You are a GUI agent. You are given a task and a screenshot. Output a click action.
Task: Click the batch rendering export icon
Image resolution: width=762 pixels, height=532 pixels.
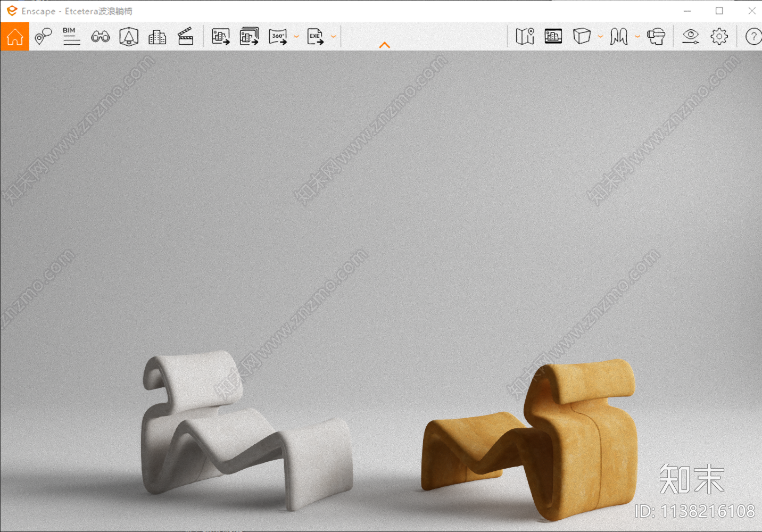[x=249, y=36]
